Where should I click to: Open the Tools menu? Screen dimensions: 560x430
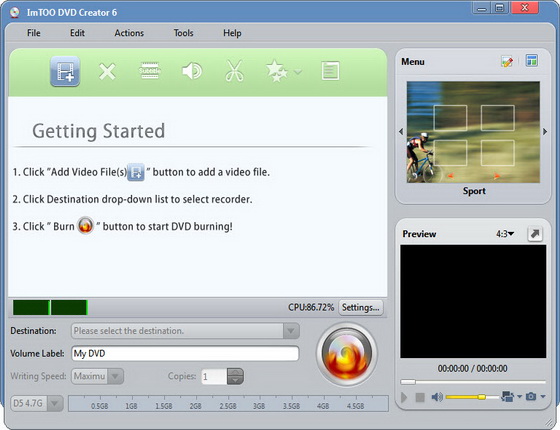click(183, 33)
